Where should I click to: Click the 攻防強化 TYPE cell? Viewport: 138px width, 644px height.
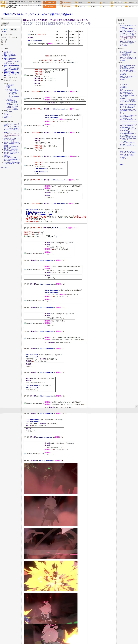(x=71, y=38)
